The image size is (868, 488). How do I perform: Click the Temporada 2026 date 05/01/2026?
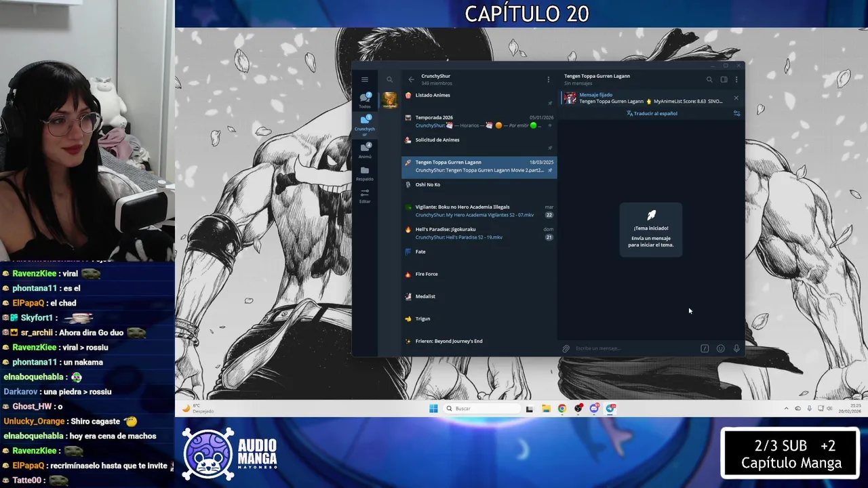point(541,117)
